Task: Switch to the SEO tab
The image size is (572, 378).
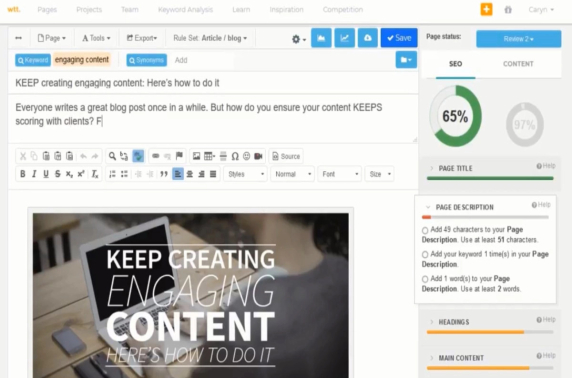Action: [x=455, y=64]
